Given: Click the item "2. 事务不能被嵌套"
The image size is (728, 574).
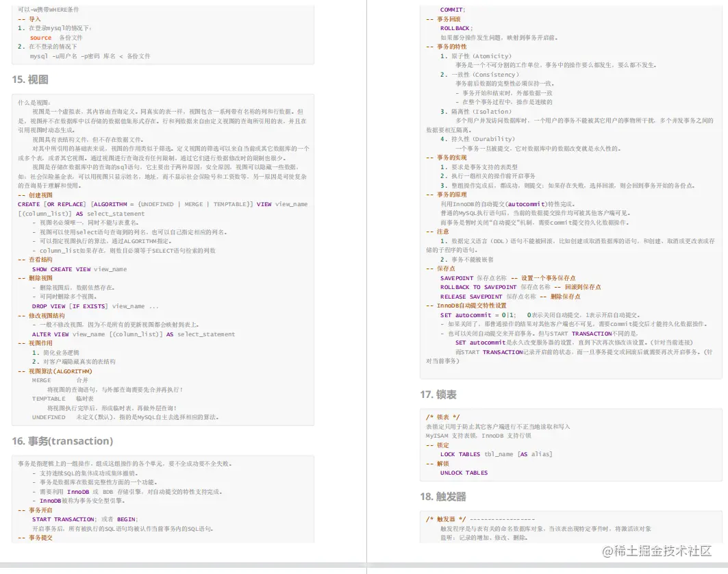Looking at the screenshot, I should point(467,260).
